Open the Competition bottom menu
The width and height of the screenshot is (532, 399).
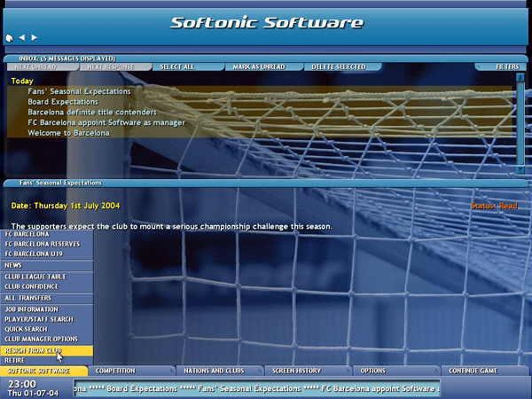(132, 371)
